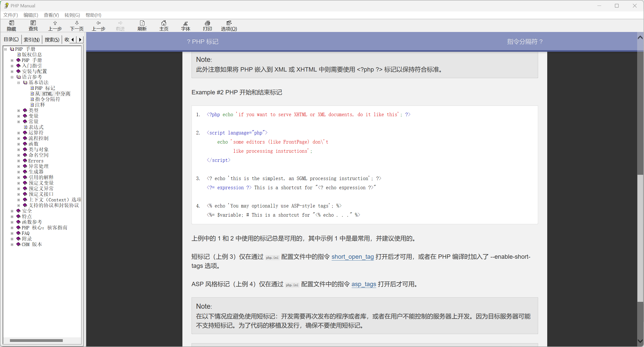Click the 查找 (Find) toolbar icon
The image size is (644, 347).
tap(33, 26)
